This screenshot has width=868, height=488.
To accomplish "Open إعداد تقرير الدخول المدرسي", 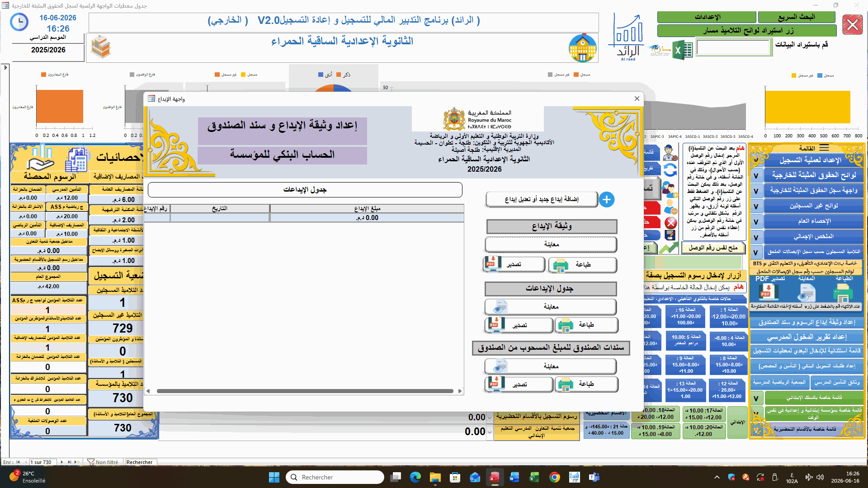I will pyautogui.click(x=807, y=337).
